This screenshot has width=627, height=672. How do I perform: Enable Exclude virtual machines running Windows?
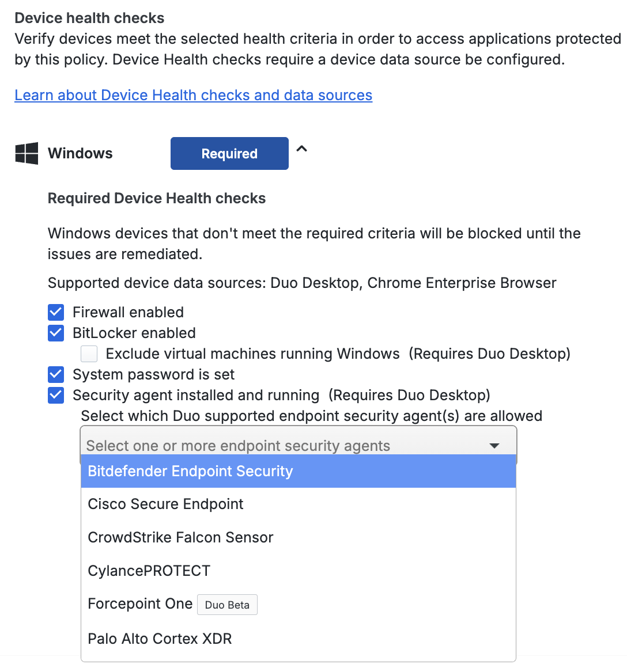point(89,354)
